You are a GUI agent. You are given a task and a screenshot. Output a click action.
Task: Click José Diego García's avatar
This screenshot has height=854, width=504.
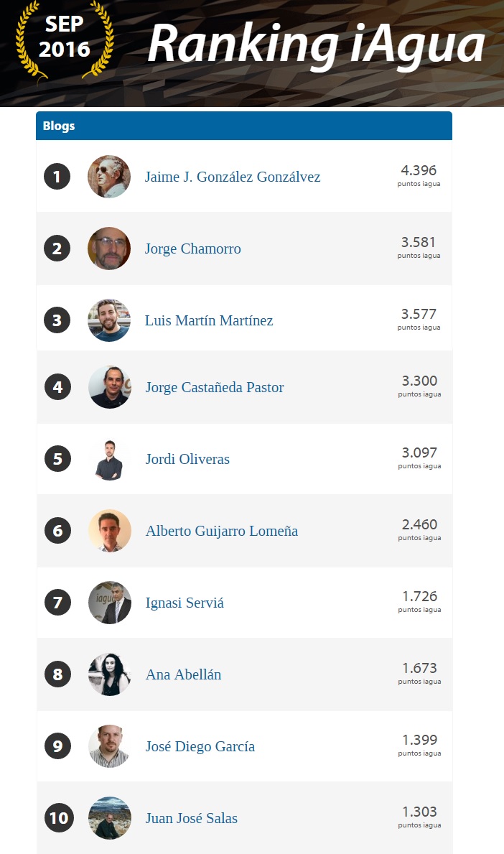pyautogui.click(x=110, y=746)
